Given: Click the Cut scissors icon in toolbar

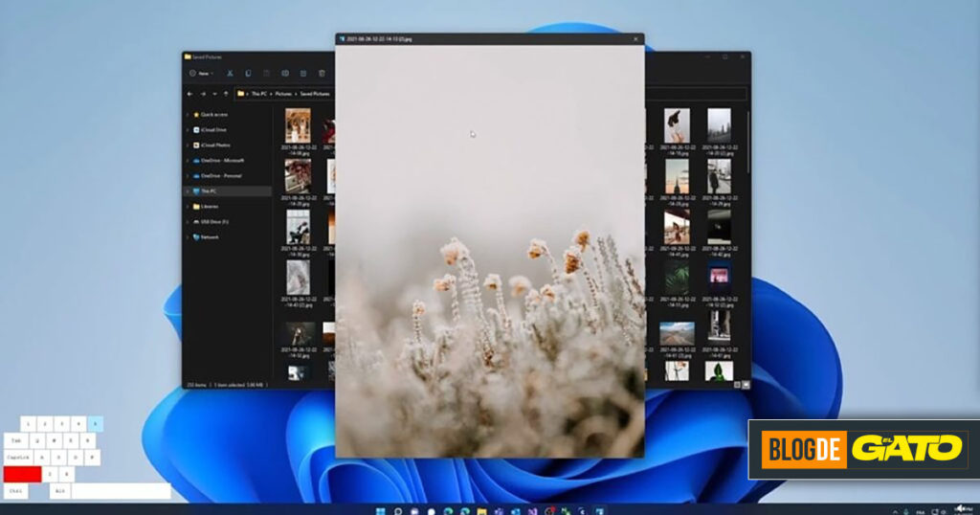Looking at the screenshot, I should [230, 73].
